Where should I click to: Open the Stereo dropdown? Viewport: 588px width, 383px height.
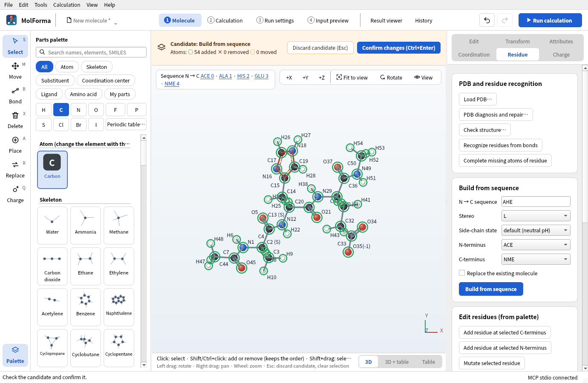pyautogui.click(x=536, y=216)
